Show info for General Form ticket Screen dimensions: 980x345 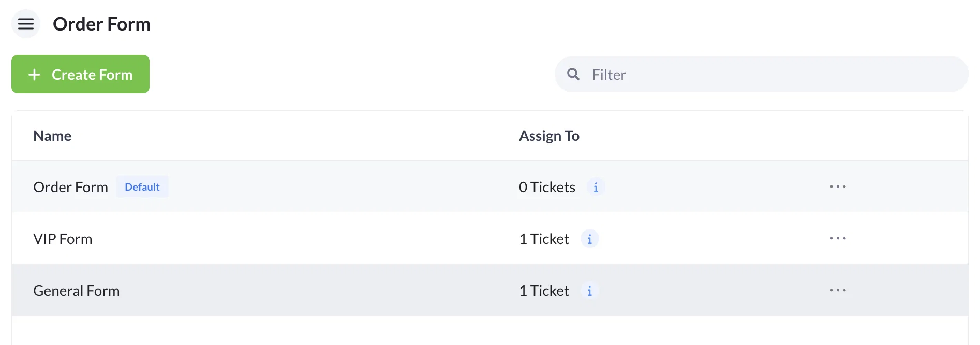[589, 291]
